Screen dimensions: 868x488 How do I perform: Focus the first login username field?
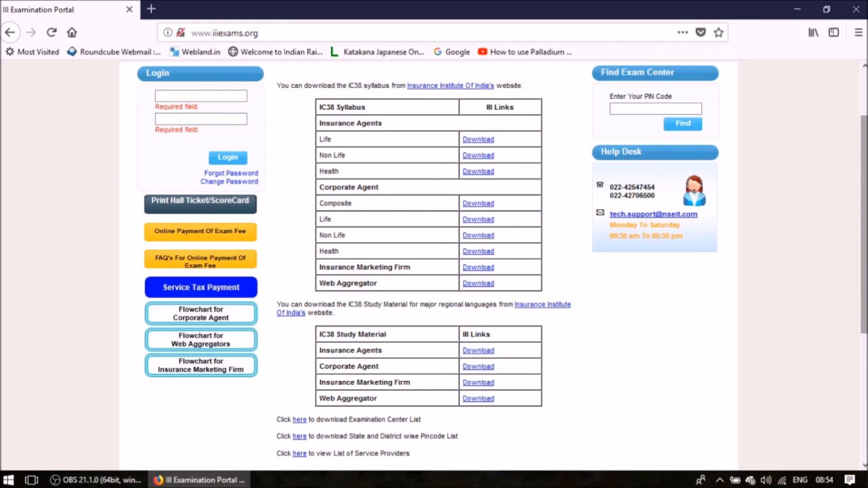click(x=201, y=96)
